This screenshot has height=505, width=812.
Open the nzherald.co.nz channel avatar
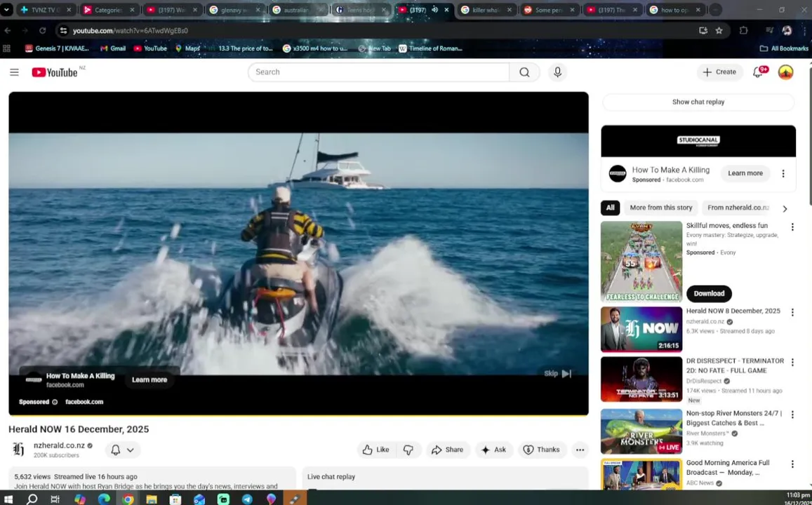tap(19, 449)
